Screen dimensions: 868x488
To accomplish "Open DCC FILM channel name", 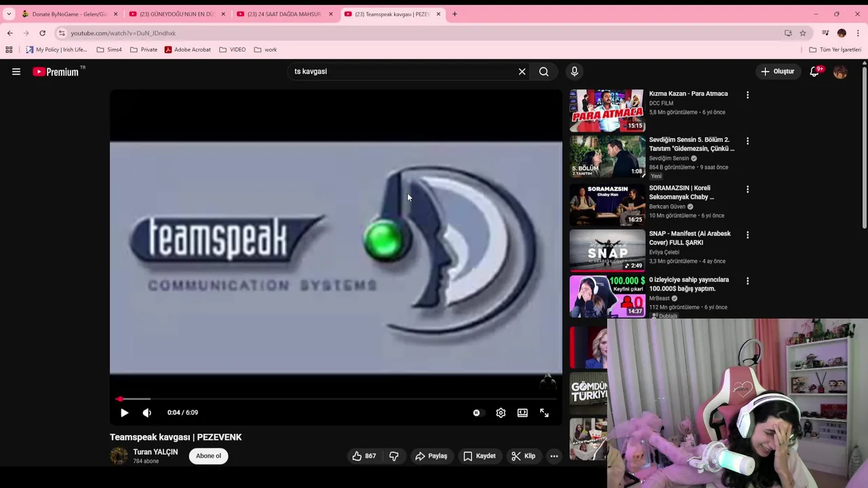I will tap(661, 103).
